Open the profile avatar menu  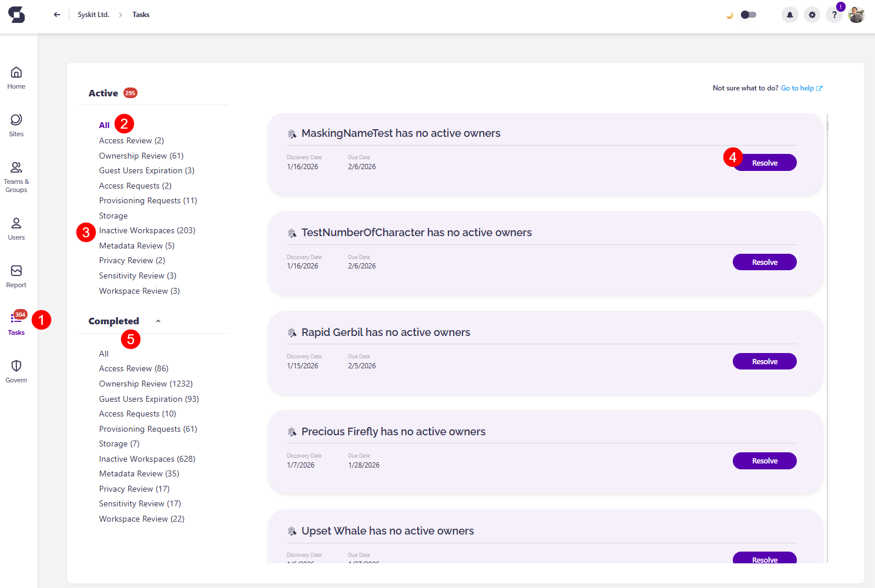tap(856, 14)
